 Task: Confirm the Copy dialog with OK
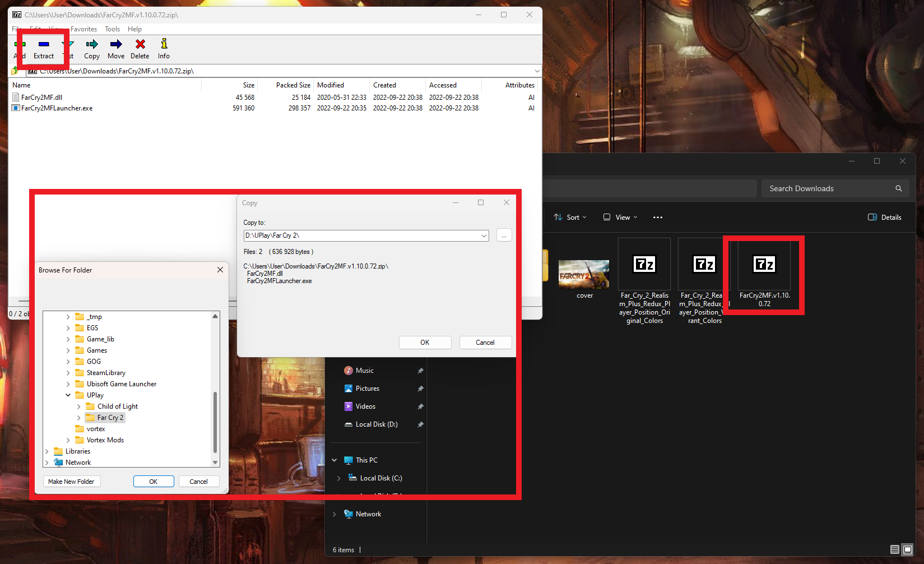tap(425, 343)
